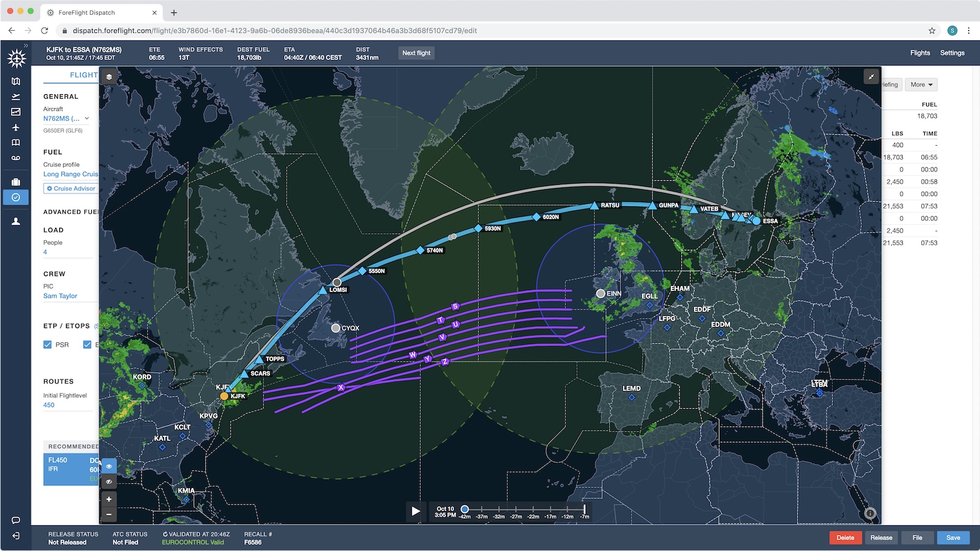The image size is (980, 551).
Task: Open the chat bubble icon in sidebar
Action: tap(16, 520)
